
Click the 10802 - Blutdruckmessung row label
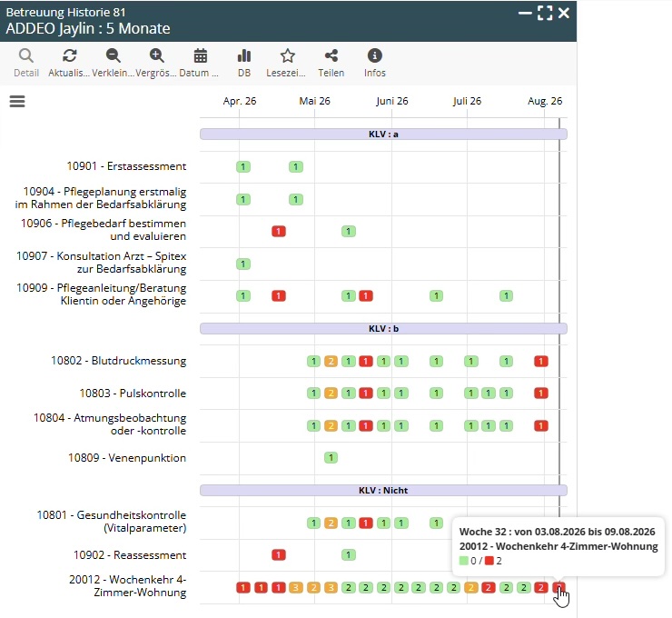tap(119, 361)
